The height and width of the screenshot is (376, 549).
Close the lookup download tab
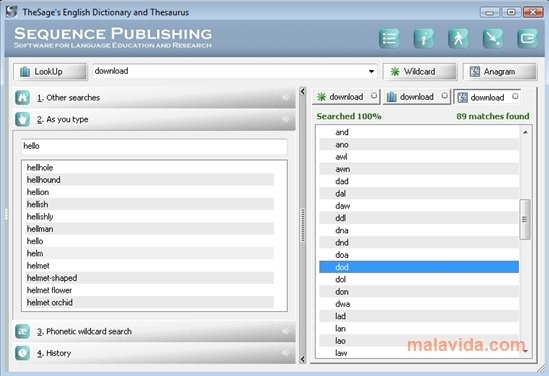pos(444,95)
